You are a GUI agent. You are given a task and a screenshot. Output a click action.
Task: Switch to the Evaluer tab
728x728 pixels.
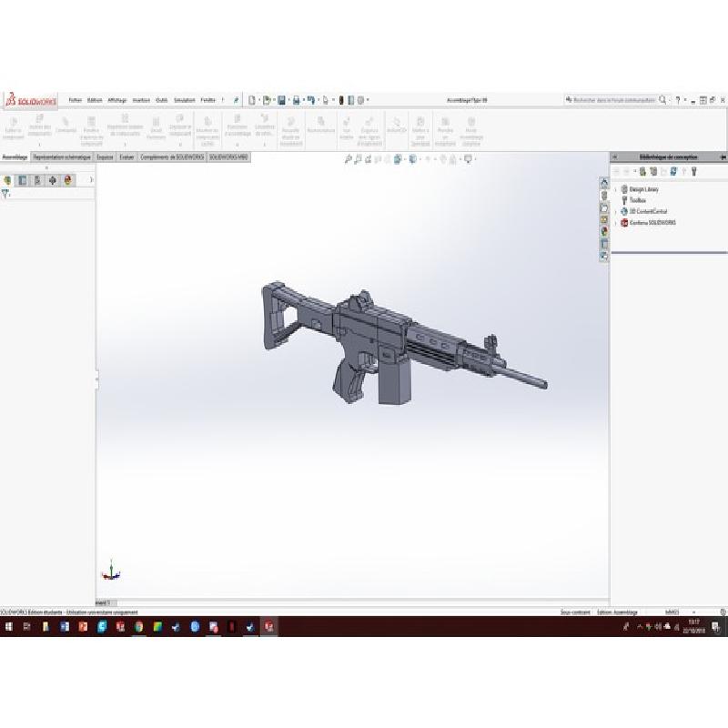[x=127, y=157]
